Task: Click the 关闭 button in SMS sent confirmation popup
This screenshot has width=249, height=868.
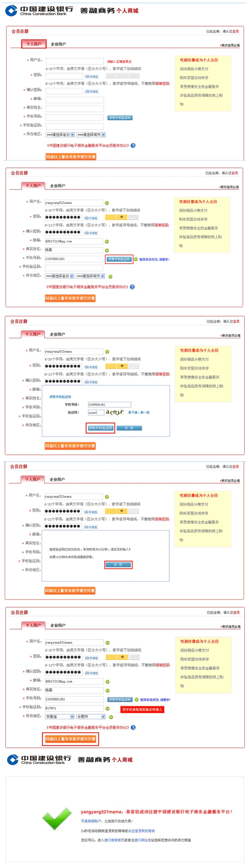Action: point(118,565)
